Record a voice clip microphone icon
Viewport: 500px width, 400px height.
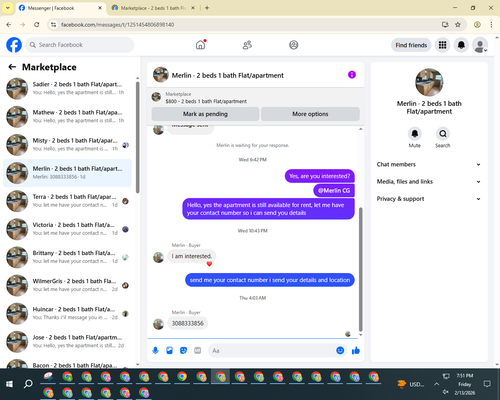(155, 350)
